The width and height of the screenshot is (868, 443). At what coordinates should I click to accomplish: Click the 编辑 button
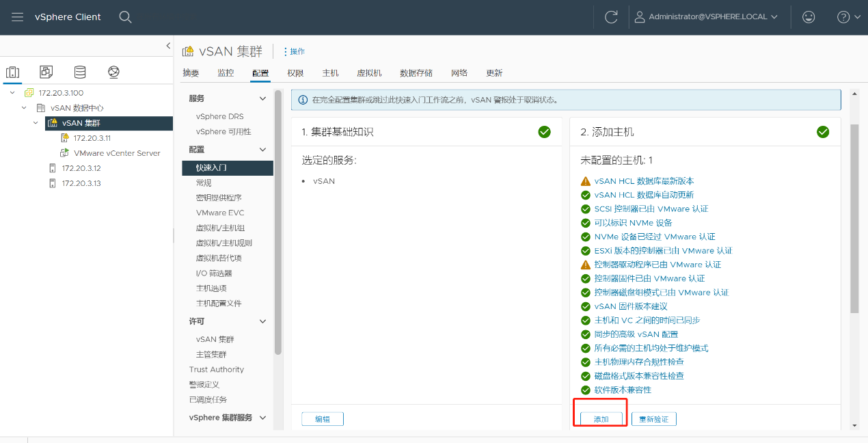323,419
